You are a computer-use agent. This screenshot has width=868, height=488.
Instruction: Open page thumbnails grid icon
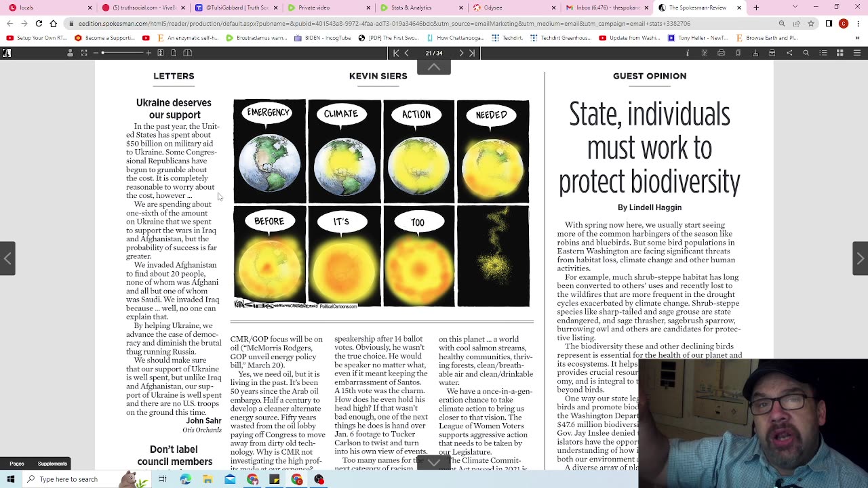840,53
